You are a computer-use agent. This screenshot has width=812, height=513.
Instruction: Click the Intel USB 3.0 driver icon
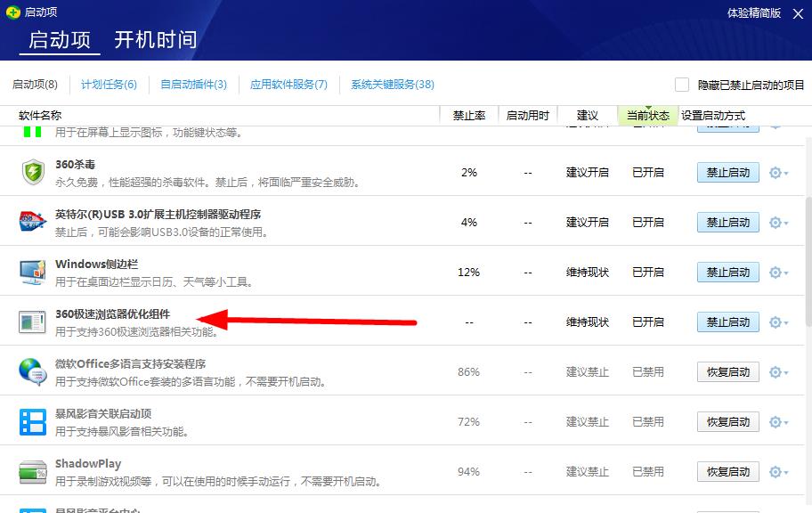coord(33,222)
